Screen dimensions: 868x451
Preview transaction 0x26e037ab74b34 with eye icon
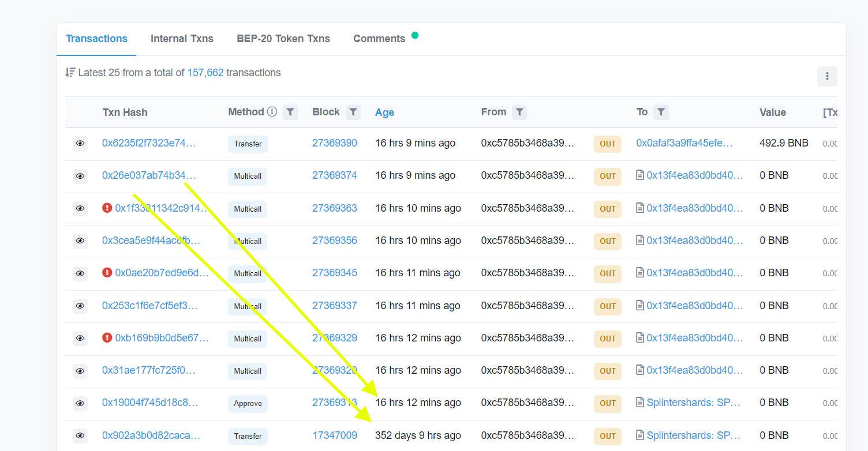tap(80, 175)
